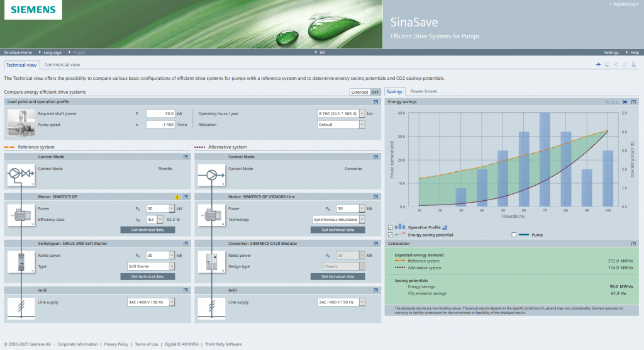
Task: Select the Savings tab
Action: pyautogui.click(x=394, y=92)
